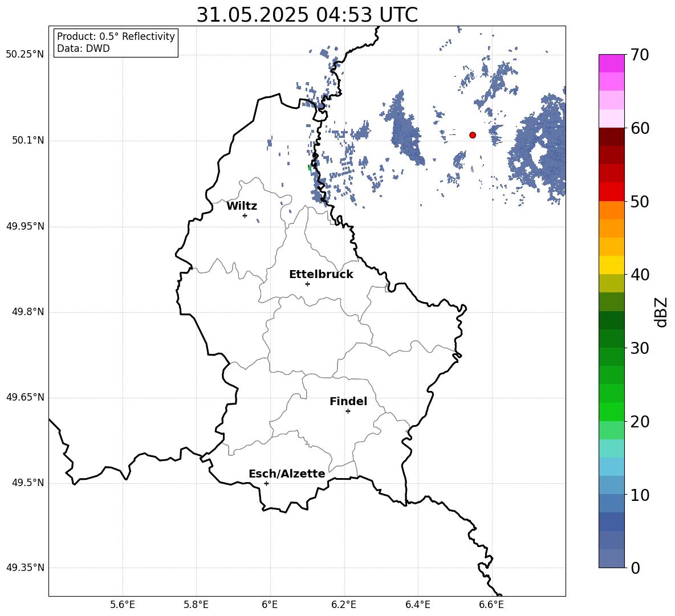Click the Findel station label
This screenshot has width=675, height=616.
tap(348, 401)
